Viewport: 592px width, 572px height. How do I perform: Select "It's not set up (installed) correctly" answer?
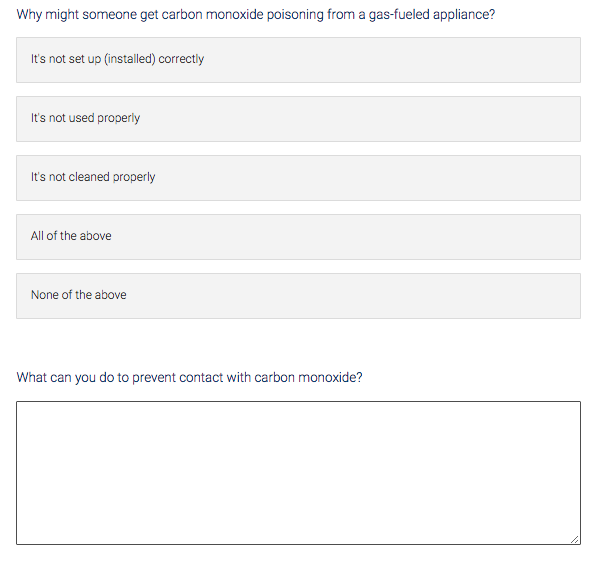[x=298, y=60]
